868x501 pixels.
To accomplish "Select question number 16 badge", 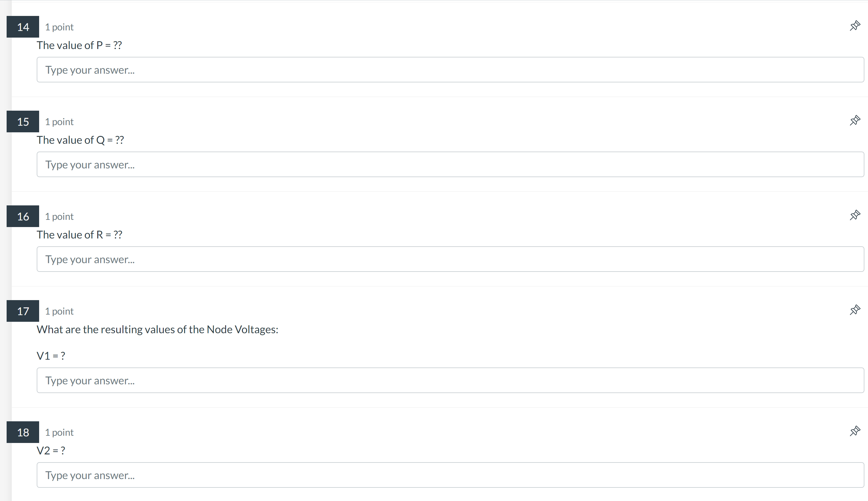I will (x=23, y=216).
